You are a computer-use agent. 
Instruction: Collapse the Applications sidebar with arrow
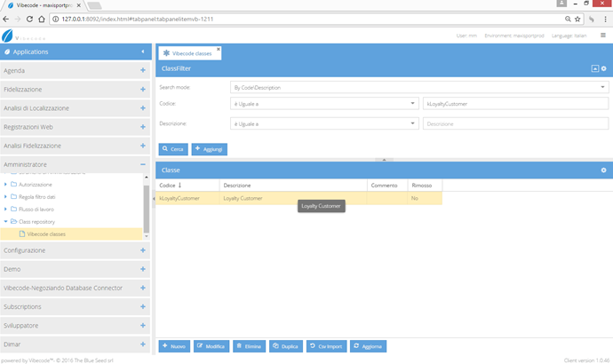coord(143,52)
